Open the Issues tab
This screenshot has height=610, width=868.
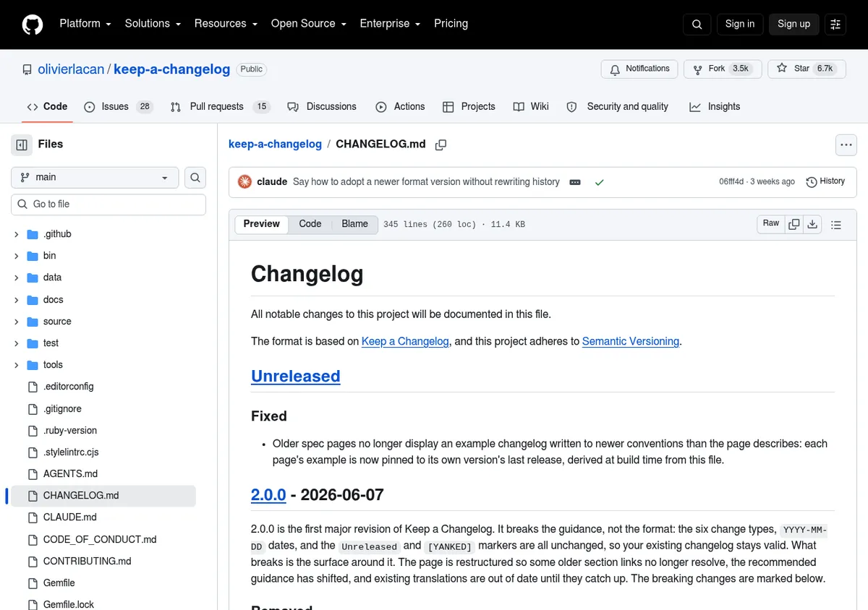(118, 107)
